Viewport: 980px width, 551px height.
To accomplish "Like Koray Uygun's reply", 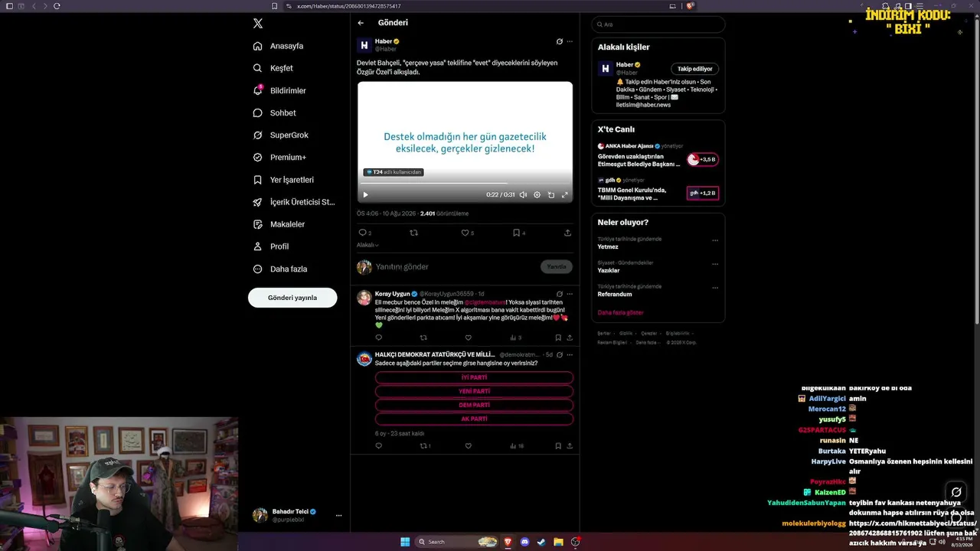I will click(468, 337).
